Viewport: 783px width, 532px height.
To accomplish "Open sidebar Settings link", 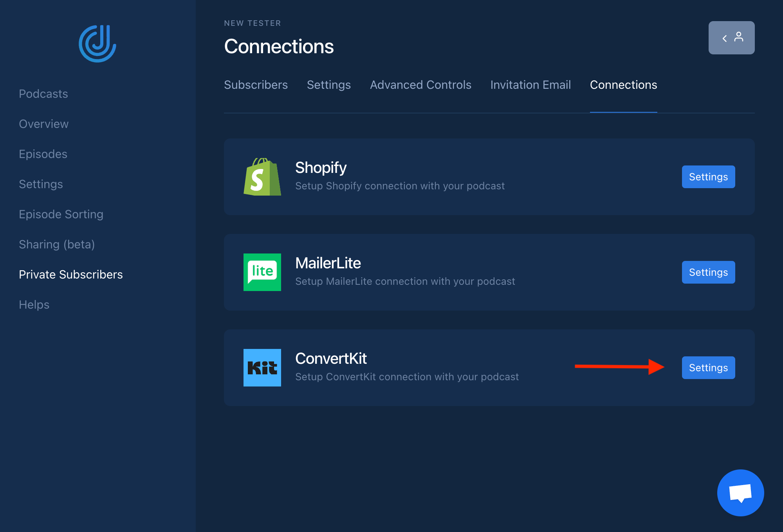I will (41, 184).
